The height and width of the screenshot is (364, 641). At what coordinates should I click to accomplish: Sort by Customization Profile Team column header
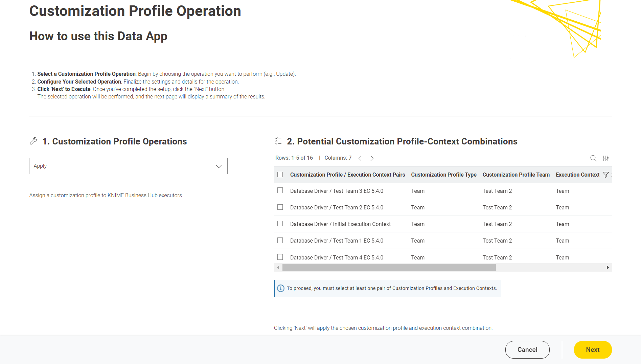(516, 175)
